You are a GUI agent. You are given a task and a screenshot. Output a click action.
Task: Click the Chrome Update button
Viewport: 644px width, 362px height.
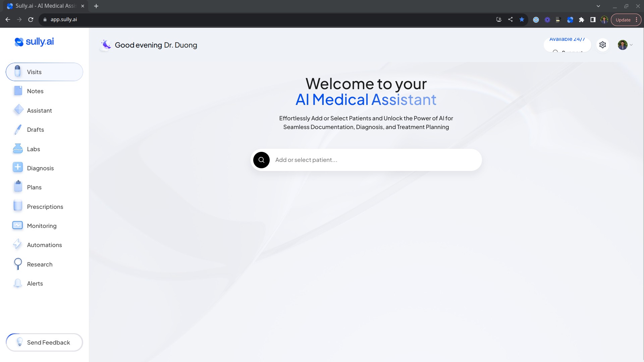(623, 20)
